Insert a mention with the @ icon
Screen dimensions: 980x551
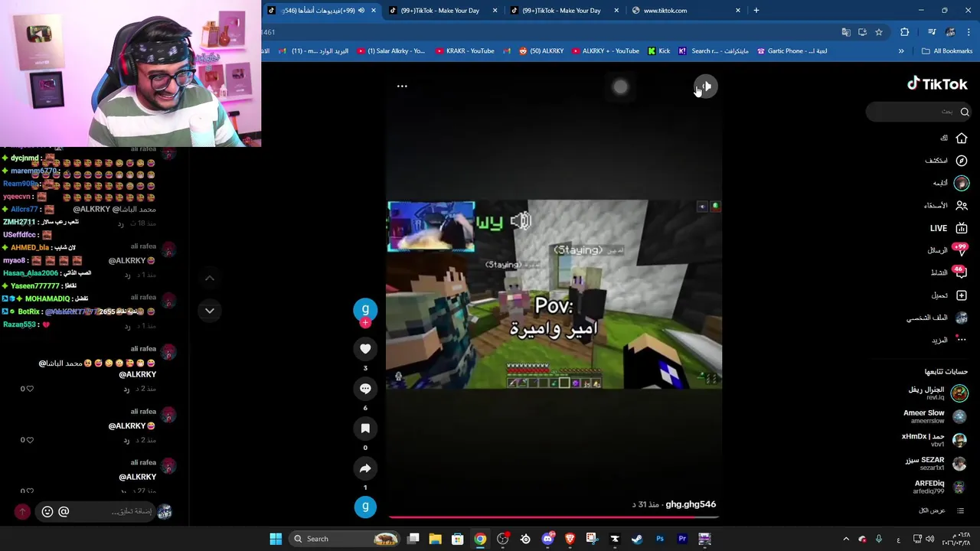pos(64,511)
